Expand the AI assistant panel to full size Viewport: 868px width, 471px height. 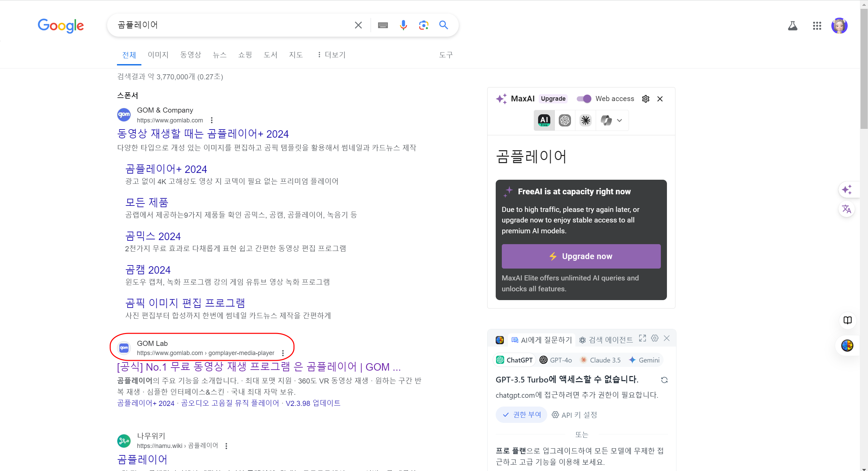pyautogui.click(x=642, y=338)
